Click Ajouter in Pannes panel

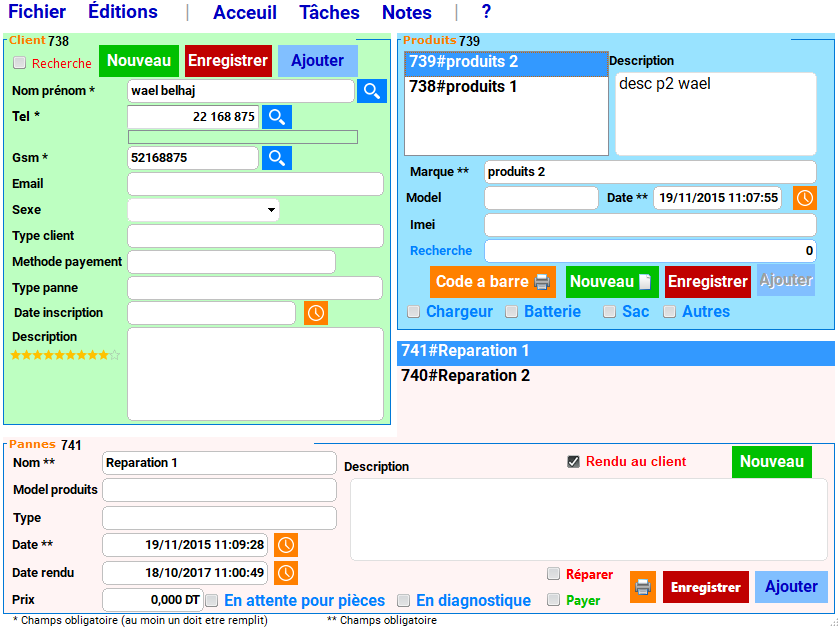791,587
